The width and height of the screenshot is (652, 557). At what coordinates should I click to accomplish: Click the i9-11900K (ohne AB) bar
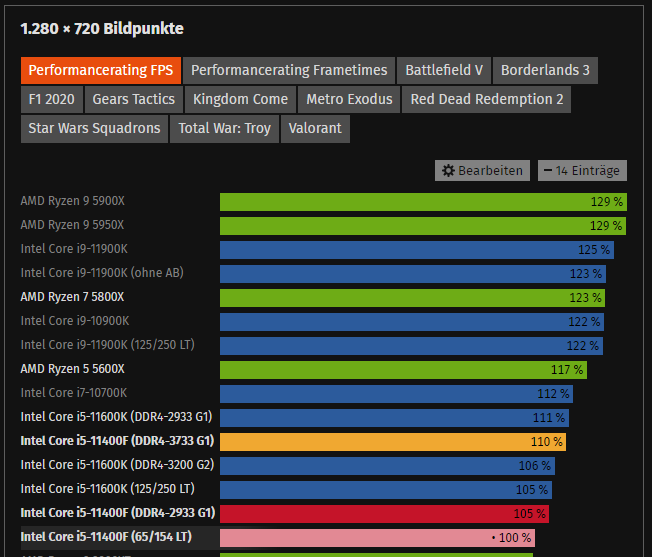413,274
